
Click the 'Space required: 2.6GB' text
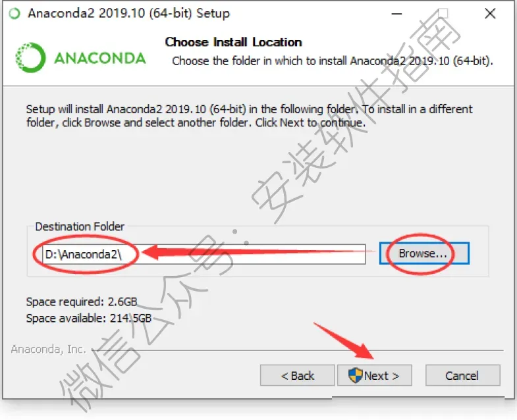(82, 302)
